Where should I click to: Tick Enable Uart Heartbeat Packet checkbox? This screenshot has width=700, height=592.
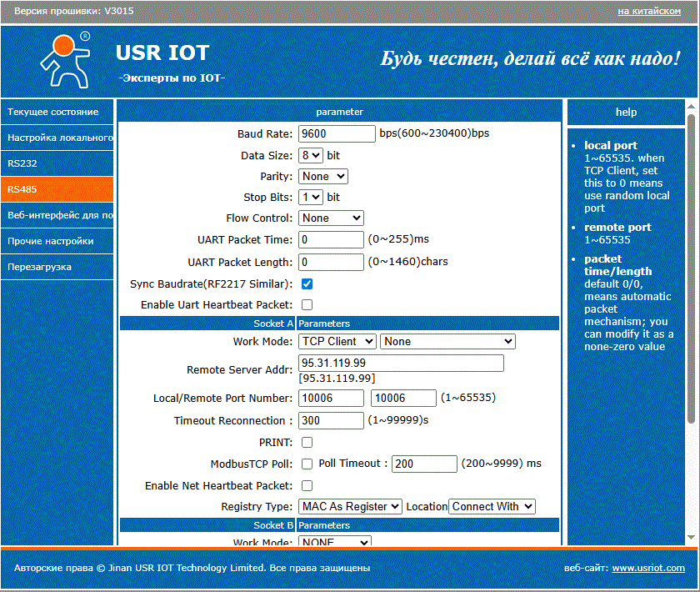tap(307, 305)
